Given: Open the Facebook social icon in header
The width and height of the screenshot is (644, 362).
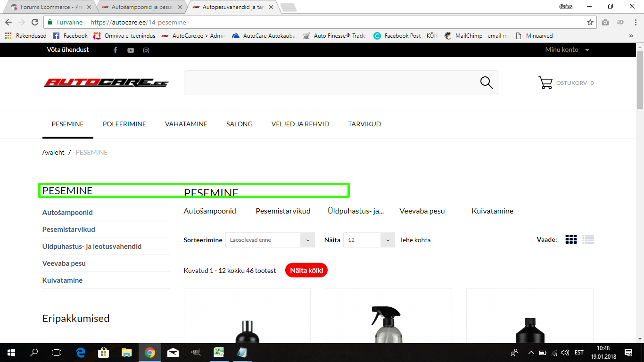Looking at the screenshot, I should click(x=116, y=50).
